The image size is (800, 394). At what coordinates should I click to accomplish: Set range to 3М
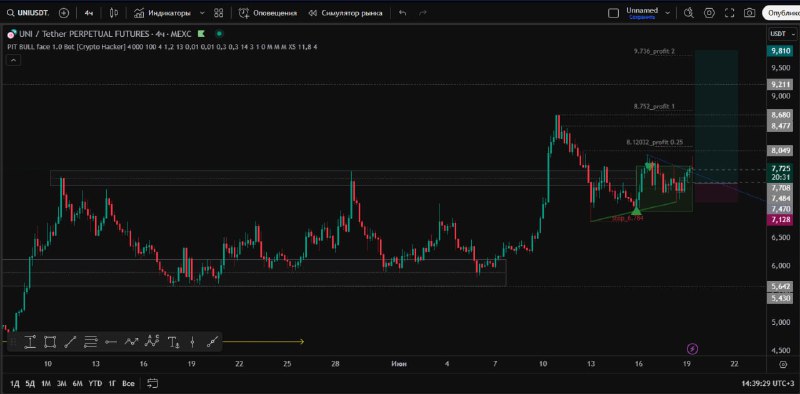[62, 383]
